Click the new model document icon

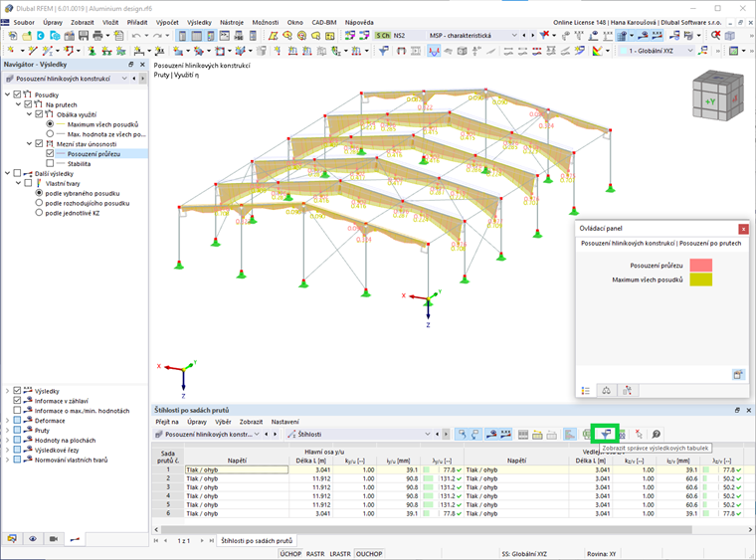coord(13,35)
